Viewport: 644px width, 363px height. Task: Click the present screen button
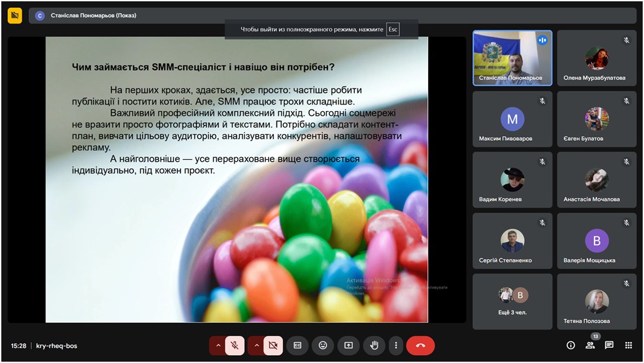[349, 345]
